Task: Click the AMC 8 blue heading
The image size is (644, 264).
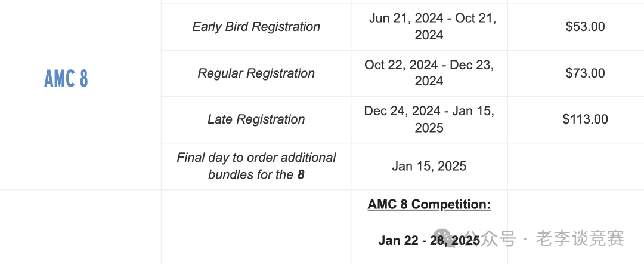Action: click(x=66, y=78)
